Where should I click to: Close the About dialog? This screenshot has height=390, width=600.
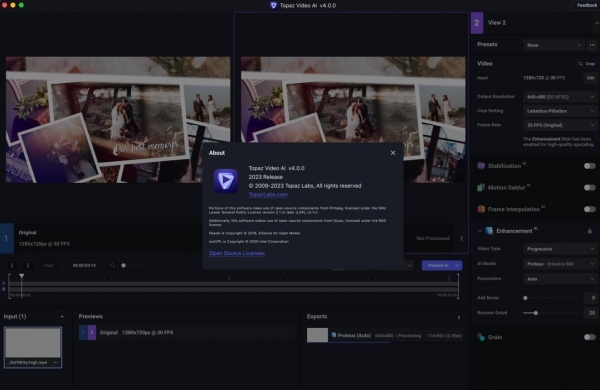[x=393, y=153]
